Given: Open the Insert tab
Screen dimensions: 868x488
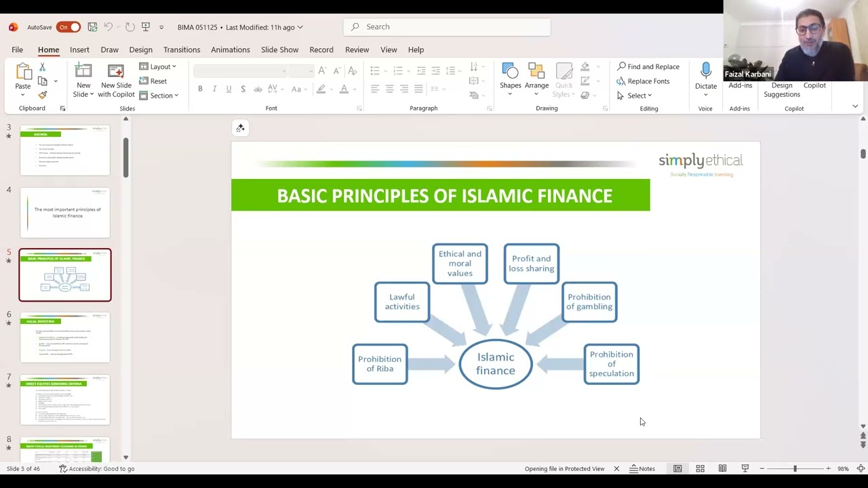Looking at the screenshot, I should [x=79, y=49].
